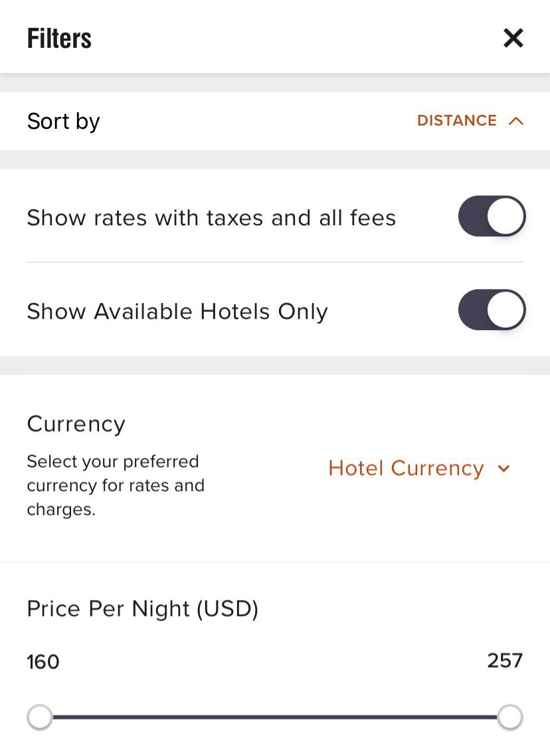Click the Sort by label
The image size is (550, 756).
point(63,122)
